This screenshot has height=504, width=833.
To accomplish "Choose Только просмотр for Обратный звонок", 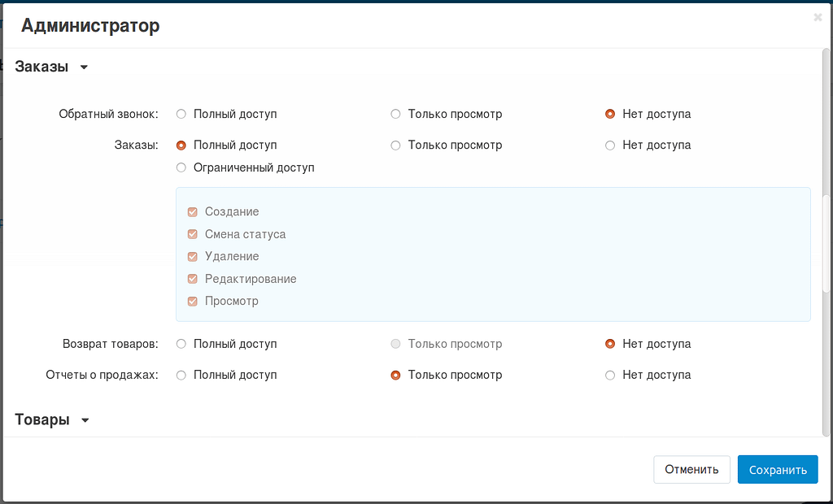I will pyautogui.click(x=396, y=114).
